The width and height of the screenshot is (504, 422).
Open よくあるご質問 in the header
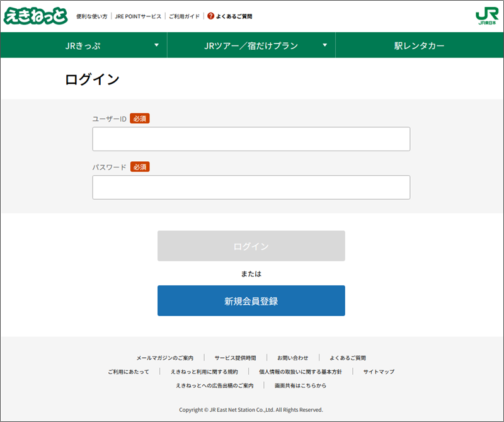[234, 16]
